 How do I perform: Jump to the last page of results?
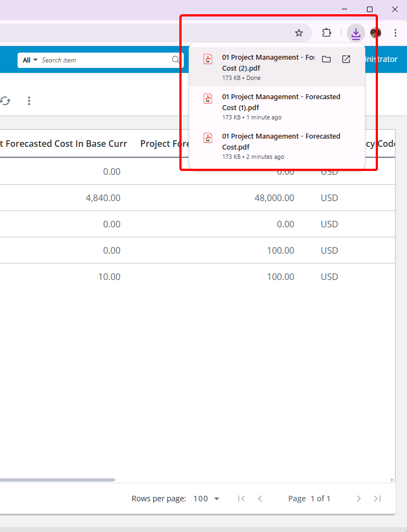pyautogui.click(x=377, y=499)
